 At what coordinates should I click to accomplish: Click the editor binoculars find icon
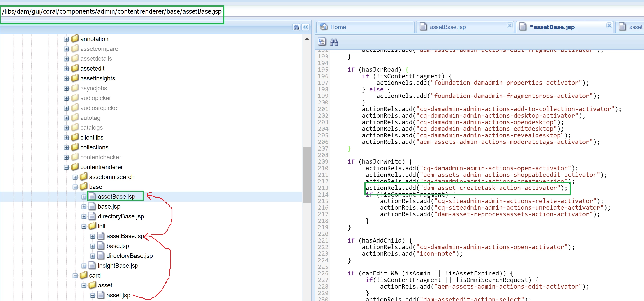click(334, 42)
